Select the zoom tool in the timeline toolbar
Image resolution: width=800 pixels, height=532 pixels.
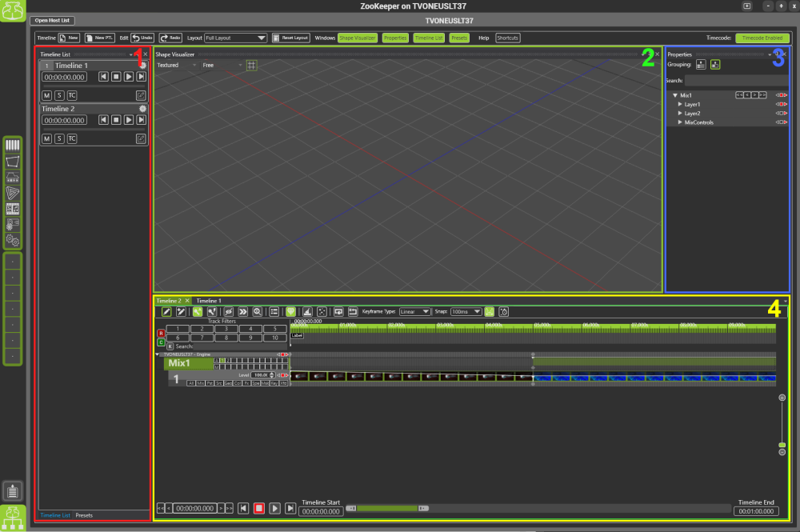[x=257, y=311]
